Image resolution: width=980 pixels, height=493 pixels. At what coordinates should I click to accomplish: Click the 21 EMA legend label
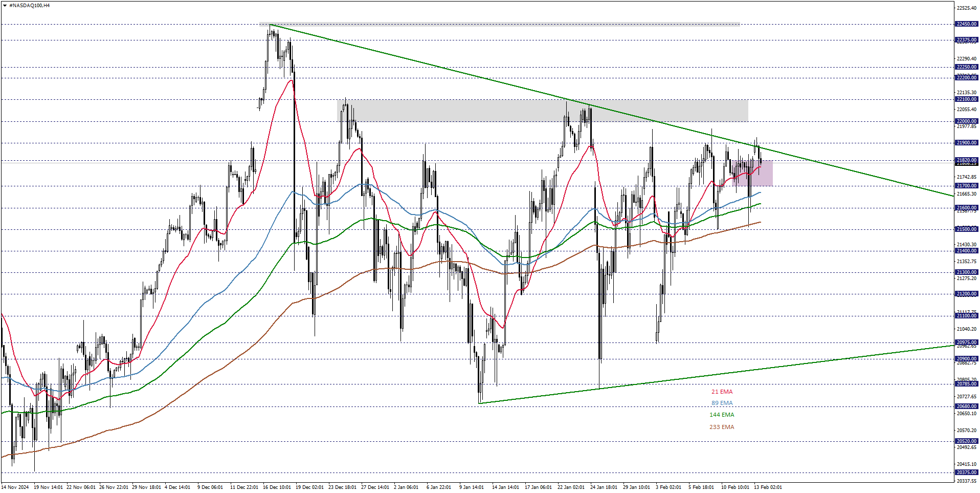[x=722, y=392]
